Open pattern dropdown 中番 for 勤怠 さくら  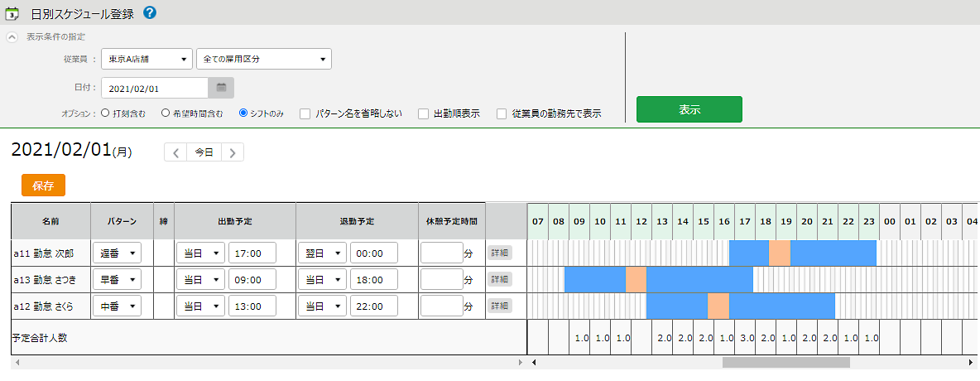point(117,306)
